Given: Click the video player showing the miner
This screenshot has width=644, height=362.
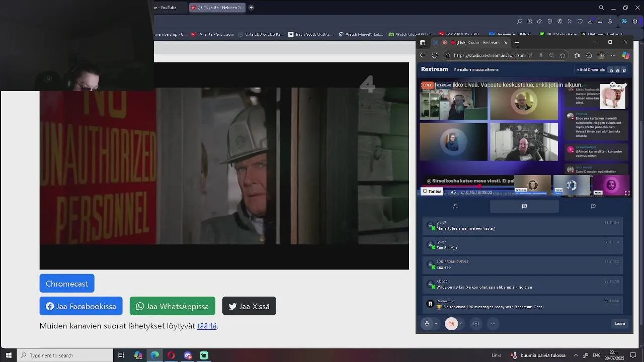Looking at the screenshot, I should [x=224, y=166].
